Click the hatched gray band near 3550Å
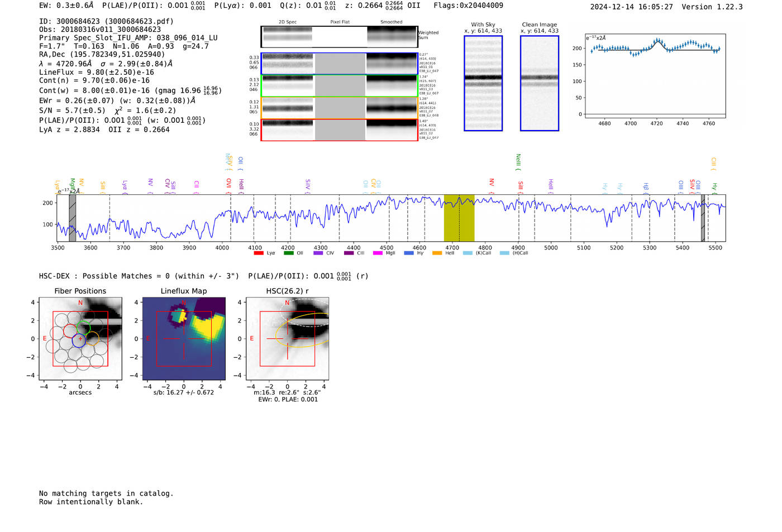Image resolution: width=782 pixels, height=532 pixels. [72, 218]
